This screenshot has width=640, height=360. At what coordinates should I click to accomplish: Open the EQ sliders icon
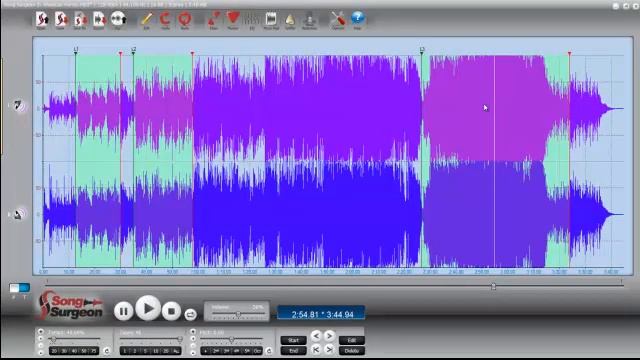coord(252,20)
